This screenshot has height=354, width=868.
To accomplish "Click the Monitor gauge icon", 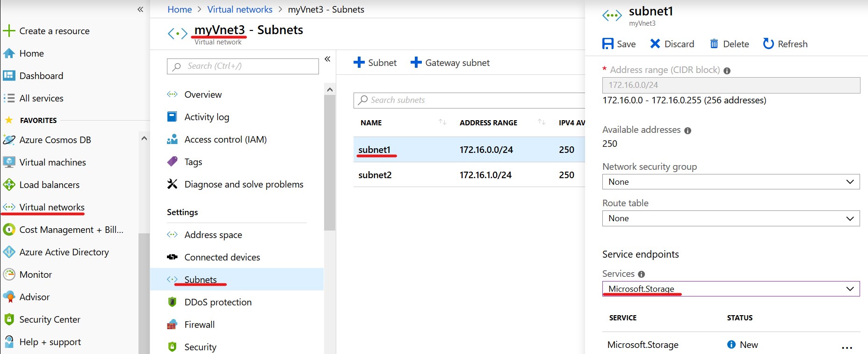I will pyautogui.click(x=9, y=275).
